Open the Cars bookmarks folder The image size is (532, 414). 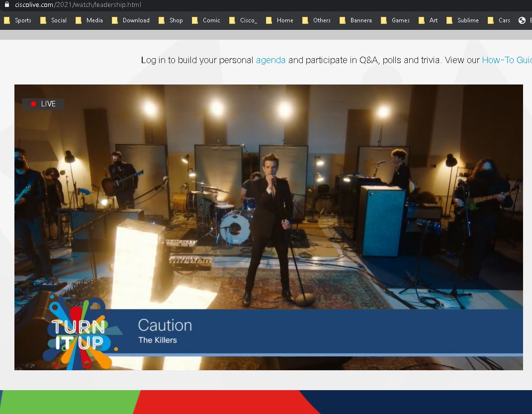499,20
